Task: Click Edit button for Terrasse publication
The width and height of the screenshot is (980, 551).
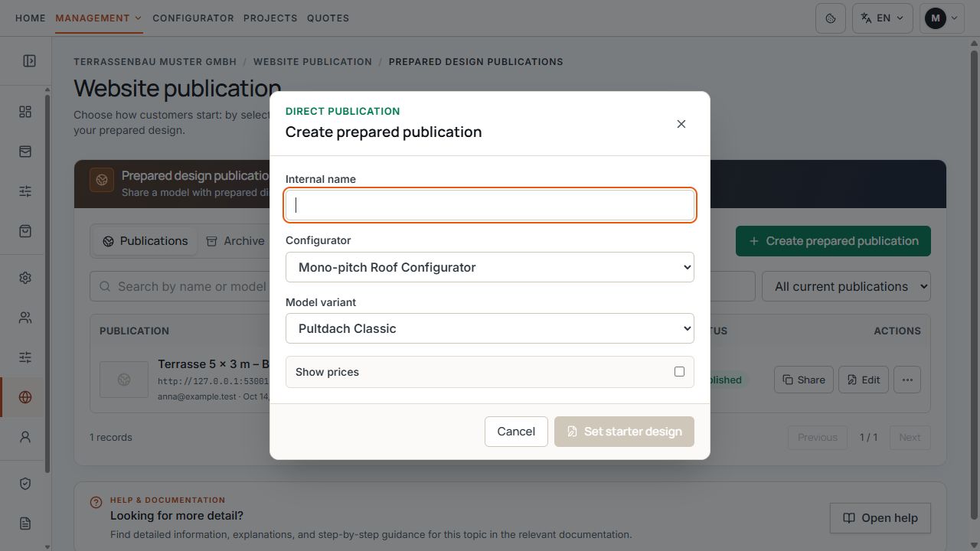Action: 863,380
